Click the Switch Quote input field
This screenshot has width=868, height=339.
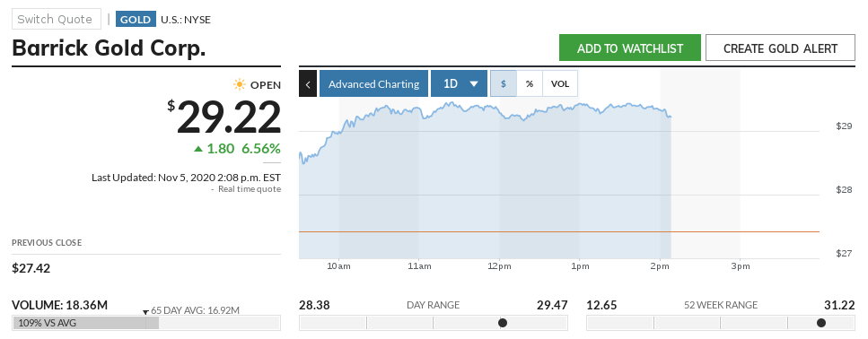coord(57,19)
